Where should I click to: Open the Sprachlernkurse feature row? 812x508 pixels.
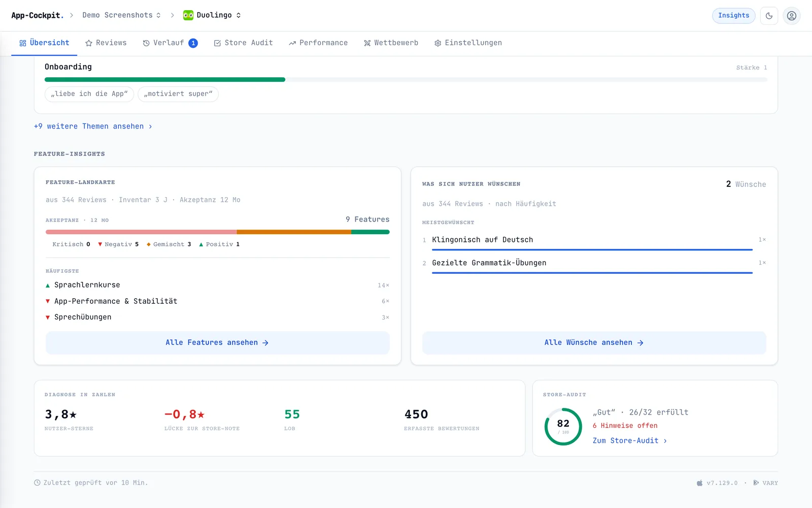[x=218, y=285]
